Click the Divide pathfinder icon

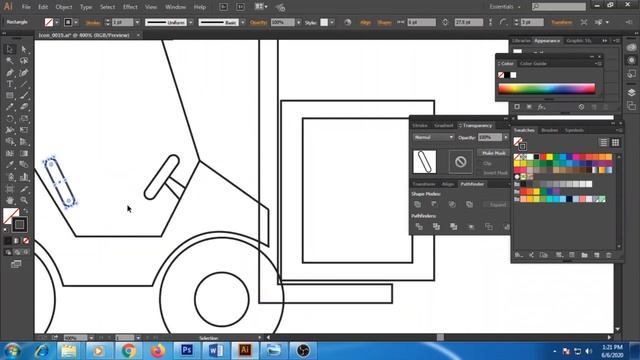pos(419,227)
